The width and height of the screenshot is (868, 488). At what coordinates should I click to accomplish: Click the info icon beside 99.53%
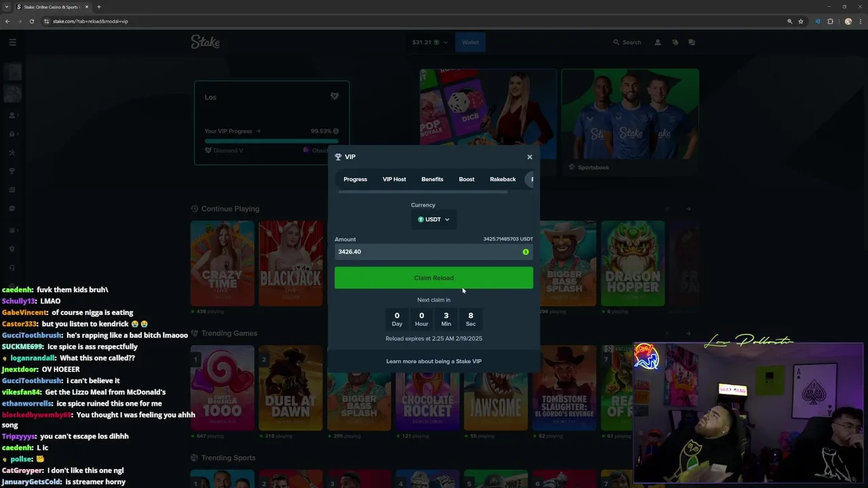336,131
